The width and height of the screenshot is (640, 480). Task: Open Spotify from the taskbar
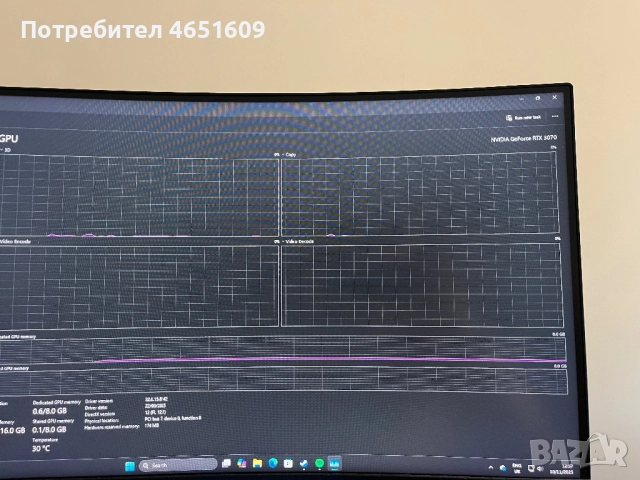point(320,463)
